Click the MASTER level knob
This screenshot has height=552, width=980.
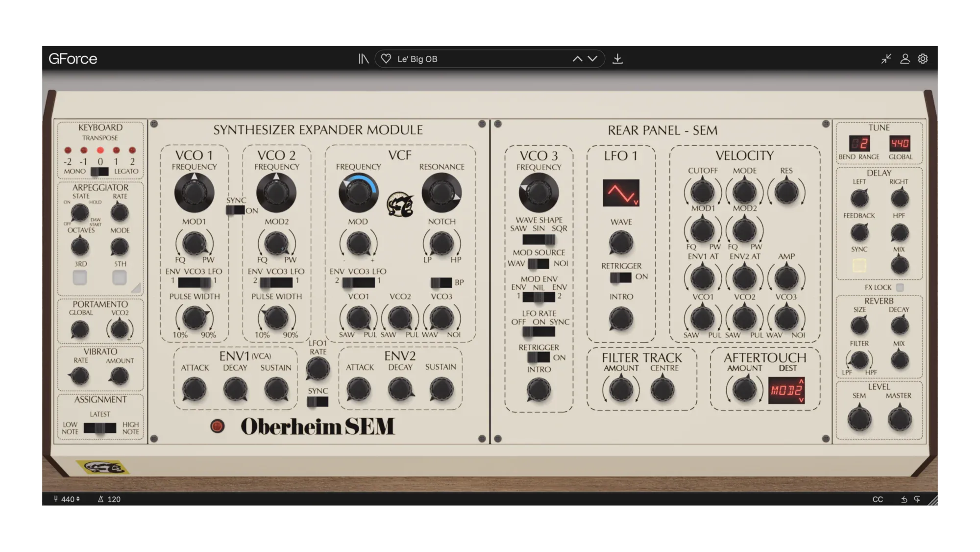(899, 419)
